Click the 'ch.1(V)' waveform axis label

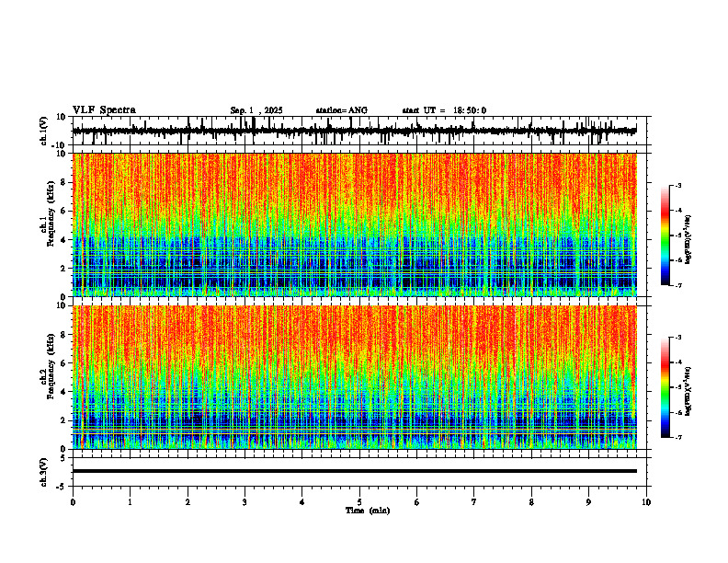(x=44, y=131)
